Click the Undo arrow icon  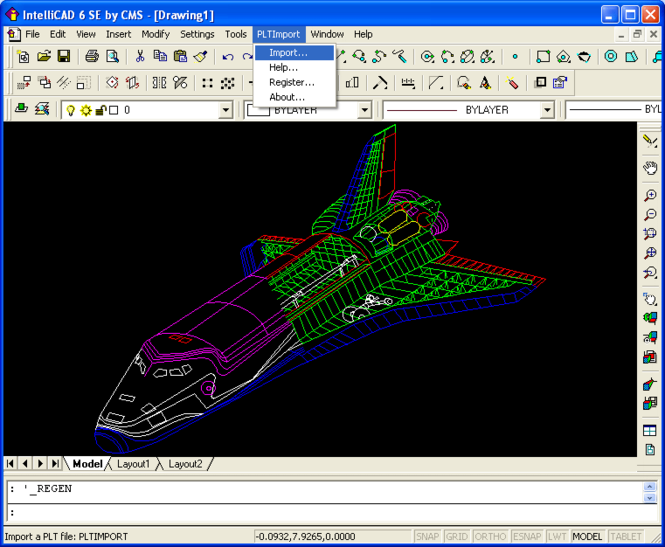[228, 57]
